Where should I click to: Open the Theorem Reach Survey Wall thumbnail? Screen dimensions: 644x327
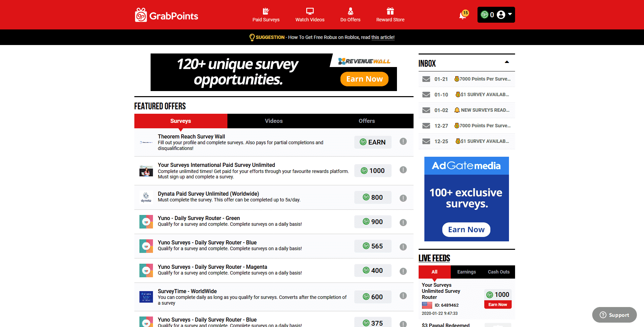click(x=146, y=143)
